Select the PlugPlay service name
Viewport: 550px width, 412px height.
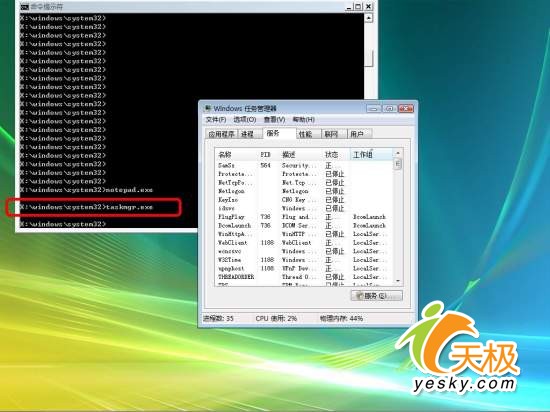(x=232, y=217)
